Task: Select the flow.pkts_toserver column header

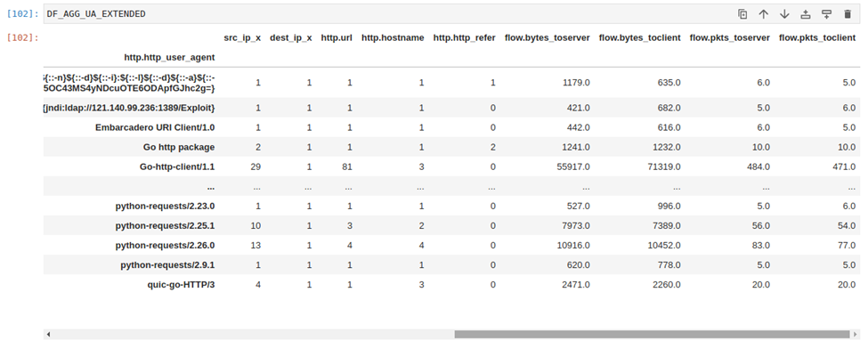Action: 730,37
